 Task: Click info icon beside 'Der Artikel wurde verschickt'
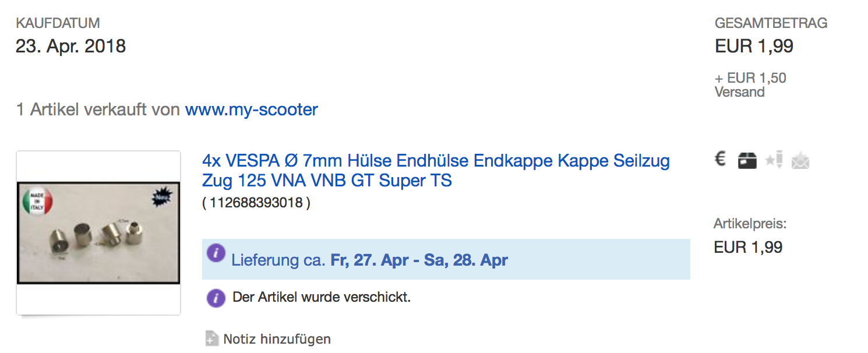(216, 298)
